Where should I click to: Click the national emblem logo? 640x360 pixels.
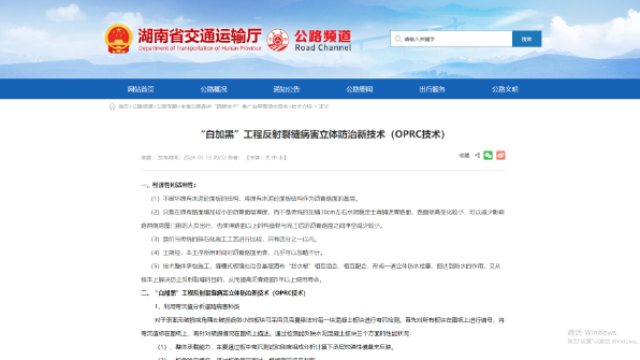[118, 39]
